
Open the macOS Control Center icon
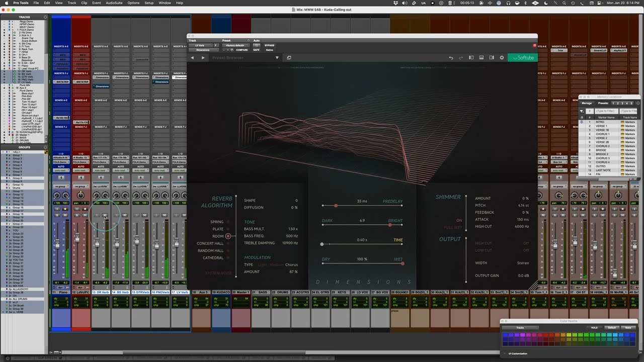598,3
